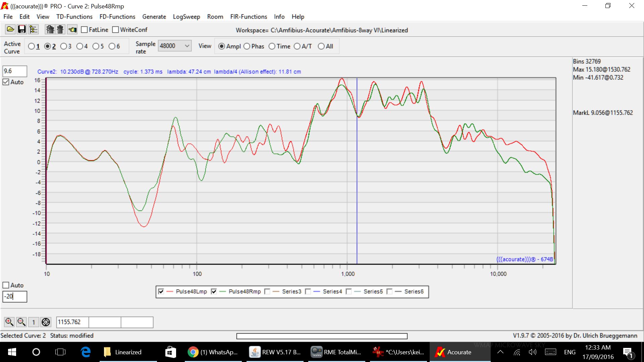Reset zoom with the 1 button
This screenshot has height=362, width=644.
point(34,322)
